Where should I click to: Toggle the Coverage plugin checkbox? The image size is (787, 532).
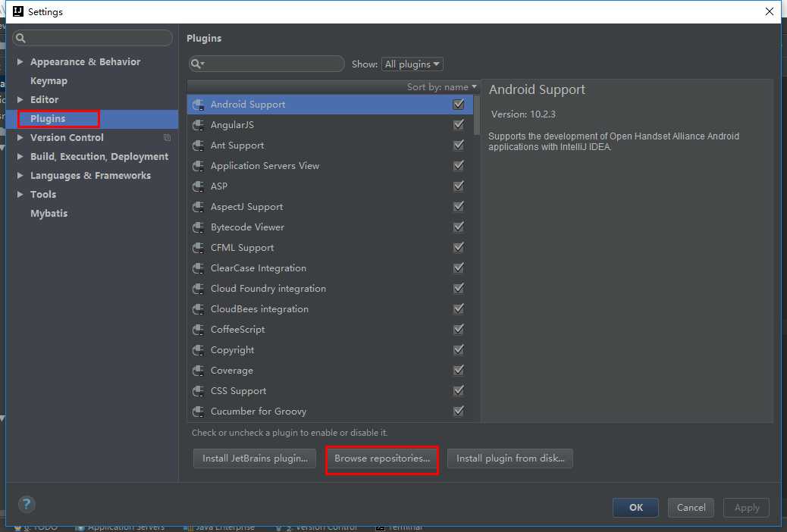pyautogui.click(x=458, y=370)
